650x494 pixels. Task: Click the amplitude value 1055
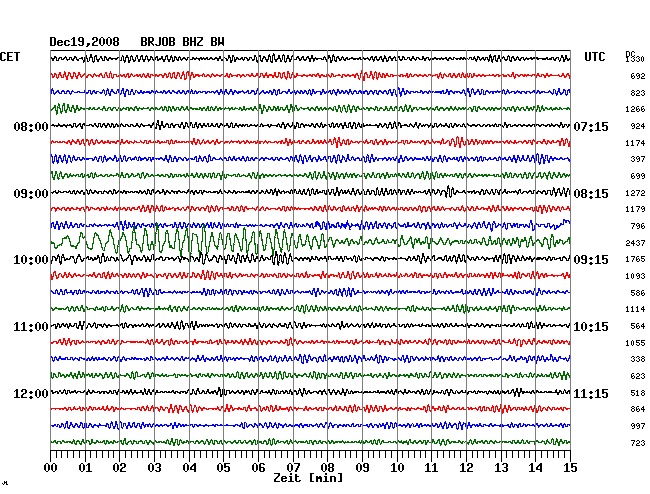coord(635,343)
